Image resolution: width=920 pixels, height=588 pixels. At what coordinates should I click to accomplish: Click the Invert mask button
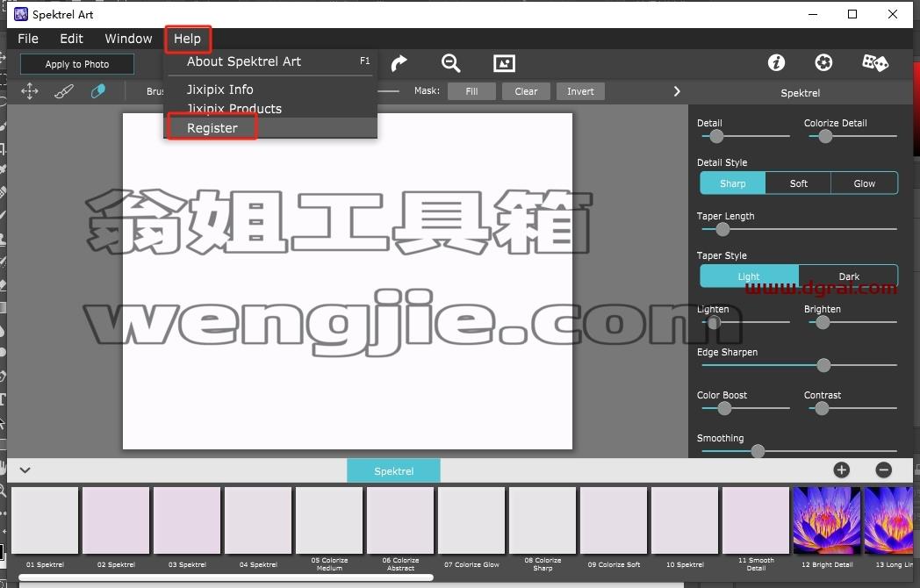tap(580, 91)
